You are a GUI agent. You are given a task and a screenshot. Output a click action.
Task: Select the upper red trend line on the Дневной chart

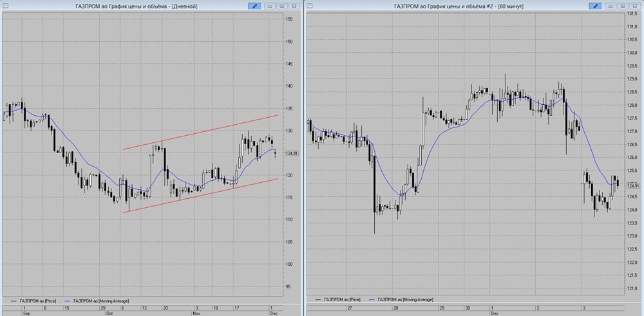[200, 132]
